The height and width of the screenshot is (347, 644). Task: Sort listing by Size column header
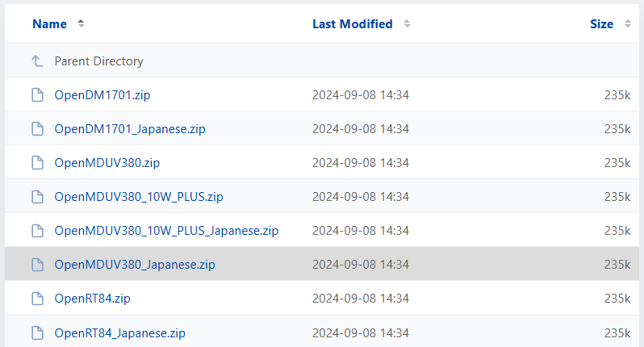pos(601,24)
